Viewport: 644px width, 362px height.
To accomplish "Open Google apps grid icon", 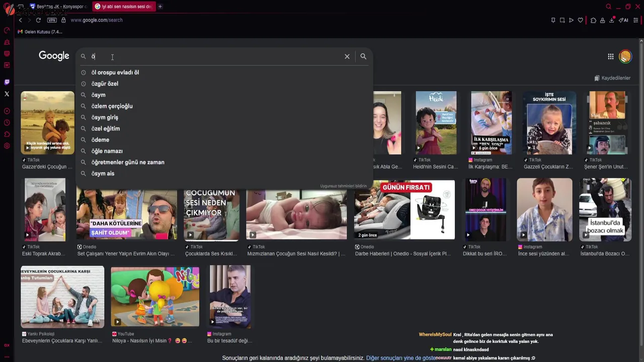I will pos(611,56).
